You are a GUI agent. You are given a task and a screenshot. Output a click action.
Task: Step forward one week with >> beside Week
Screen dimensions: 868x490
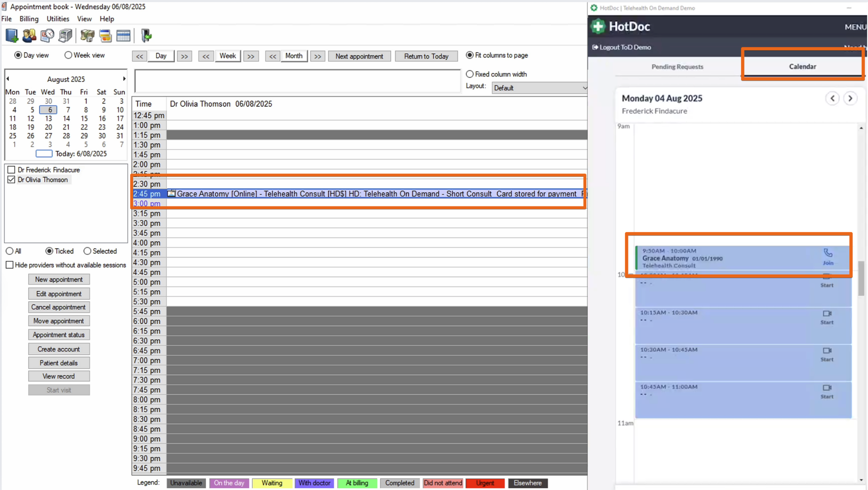pos(251,56)
